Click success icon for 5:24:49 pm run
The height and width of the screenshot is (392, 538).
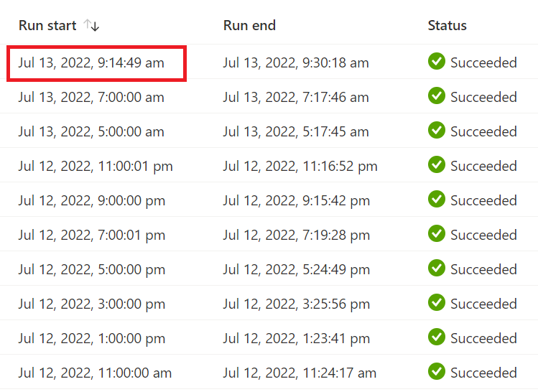[437, 269]
